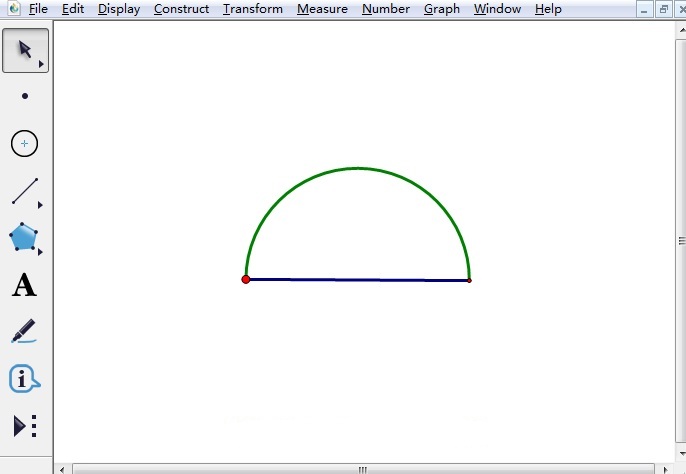
Task: Select the Compass circle tool
Action: tap(24, 143)
